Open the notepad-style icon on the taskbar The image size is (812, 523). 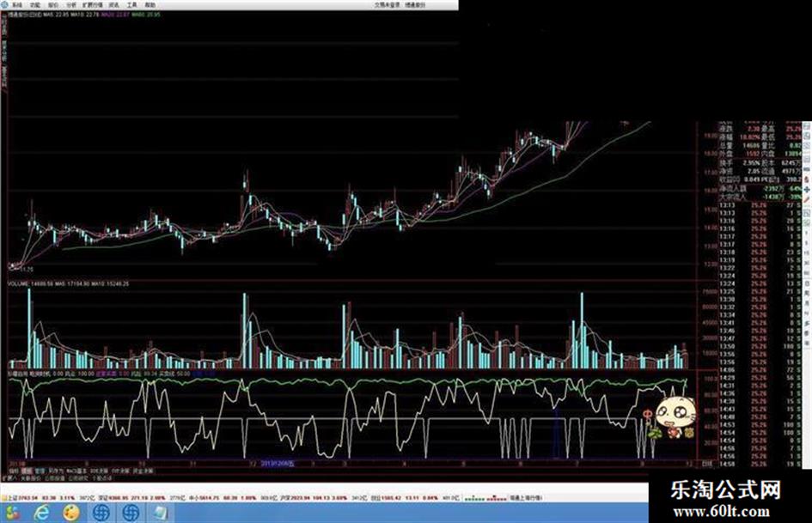tap(160, 513)
